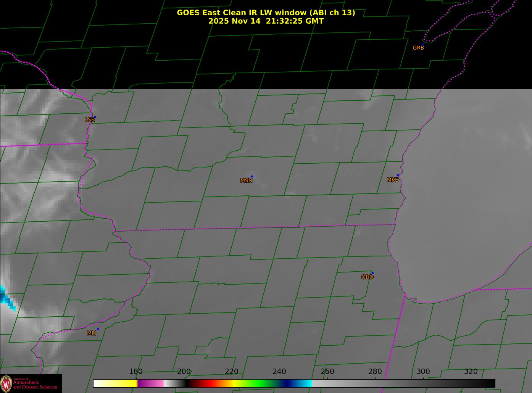Click the GRB station label
Image resolution: width=532 pixels, height=393 pixels.
coord(418,48)
